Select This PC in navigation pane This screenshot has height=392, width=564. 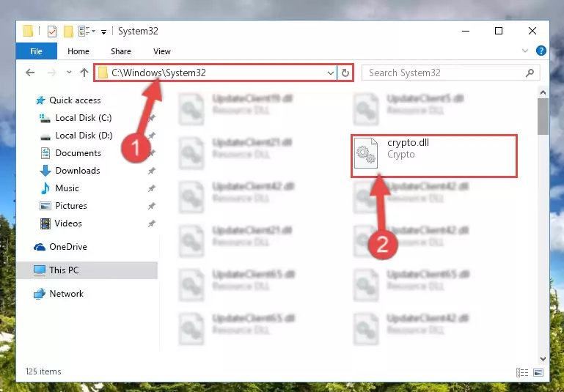point(87,270)
